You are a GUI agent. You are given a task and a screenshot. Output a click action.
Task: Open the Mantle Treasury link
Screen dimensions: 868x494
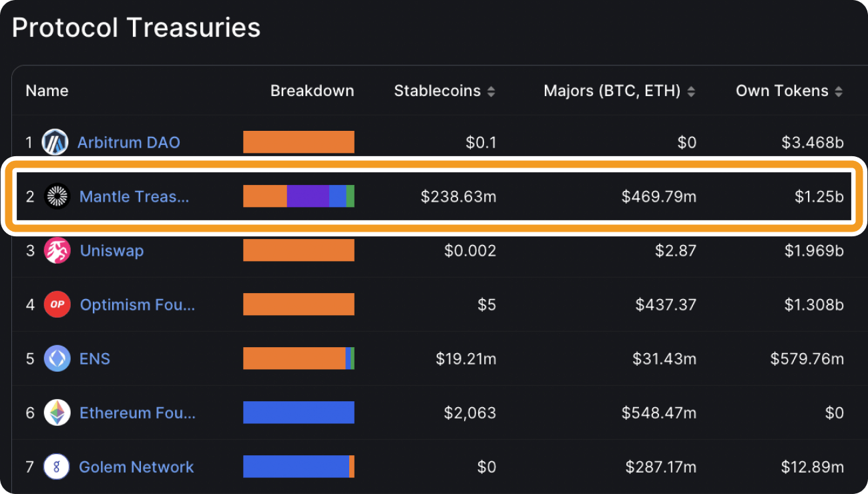tap(134, 196)
